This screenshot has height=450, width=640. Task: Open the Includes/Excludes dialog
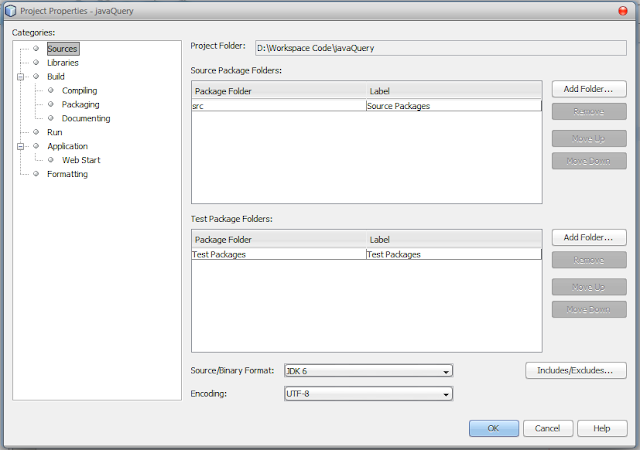pyautogui.click(x=576, y=370)
